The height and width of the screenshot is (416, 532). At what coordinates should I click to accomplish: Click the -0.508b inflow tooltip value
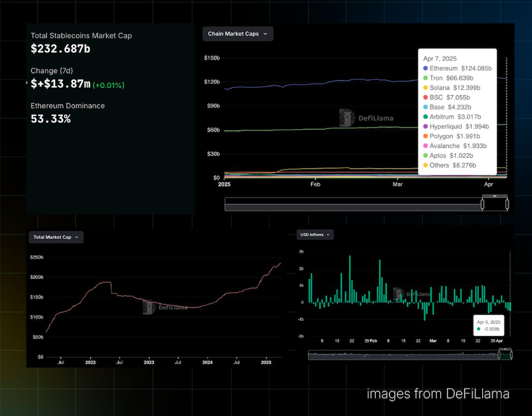point(491,329)
